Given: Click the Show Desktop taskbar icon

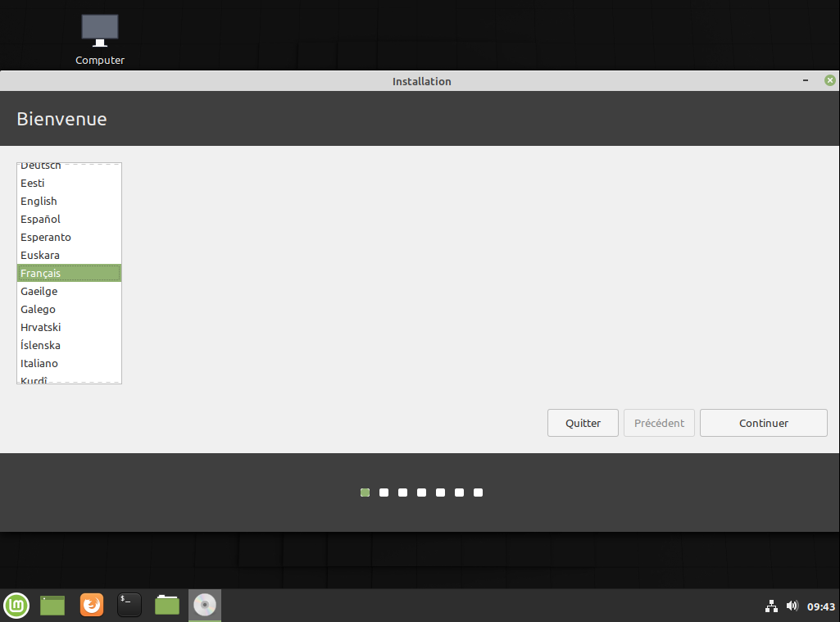Looking at the screenshot, I should click(x=52, y=606).
